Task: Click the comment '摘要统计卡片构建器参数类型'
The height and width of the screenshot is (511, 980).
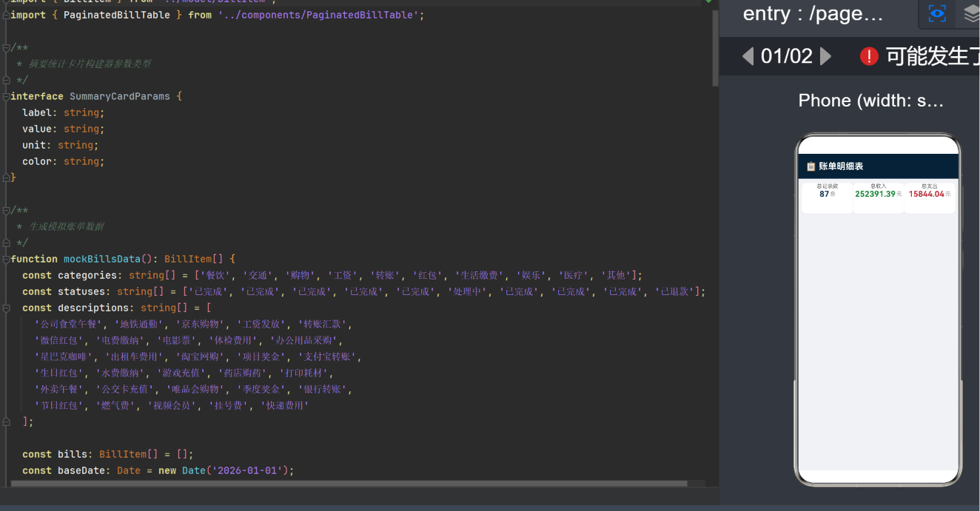Action: click(89, 64)
